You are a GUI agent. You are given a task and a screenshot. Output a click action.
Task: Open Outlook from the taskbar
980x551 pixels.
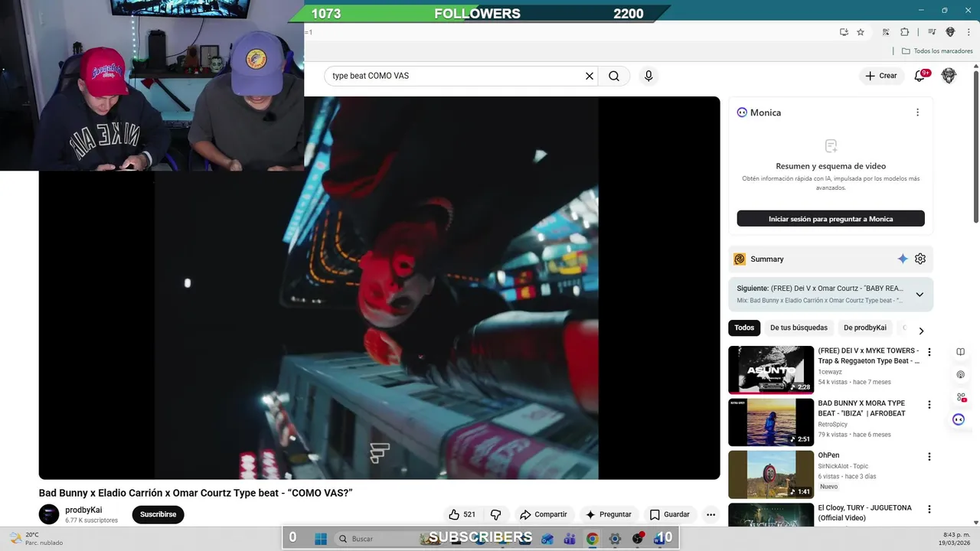(x=547, y=539)
